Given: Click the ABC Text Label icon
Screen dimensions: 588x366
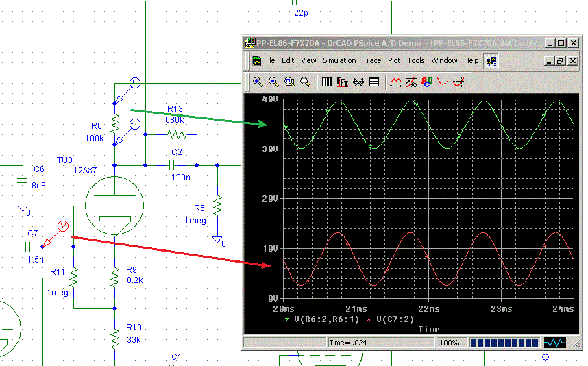Looking at the screenshot, I should pyautogui.click(x=427, y=82).
